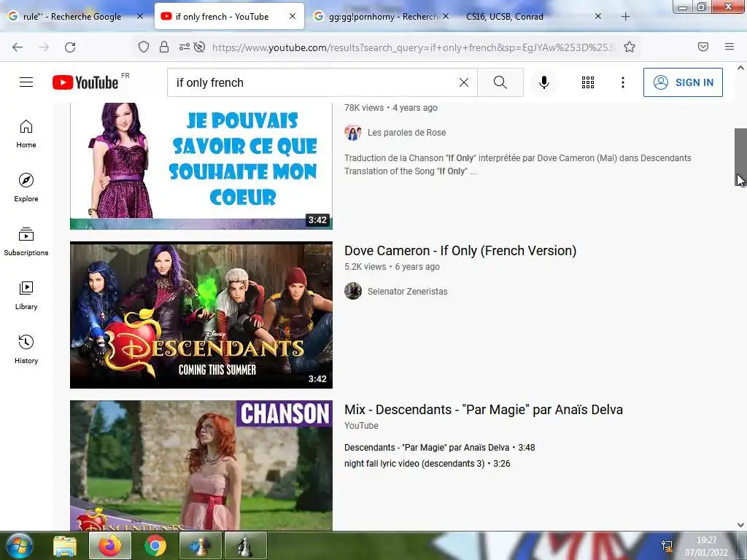Open the Windows Start menu
Image resolution: width=747 pixels, height=560 pixels.
(x=20, y=545)
